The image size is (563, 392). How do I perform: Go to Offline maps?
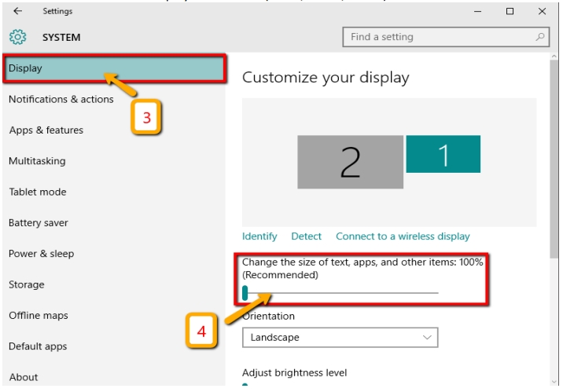(x=39, y=316)
